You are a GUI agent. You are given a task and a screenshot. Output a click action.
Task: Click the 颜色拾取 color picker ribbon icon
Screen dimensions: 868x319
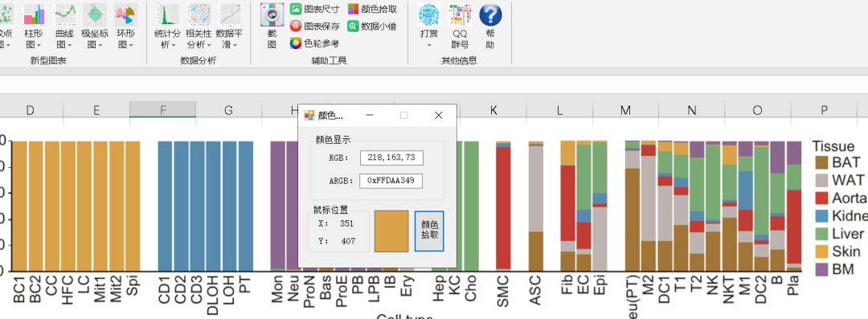coord(353,9)
